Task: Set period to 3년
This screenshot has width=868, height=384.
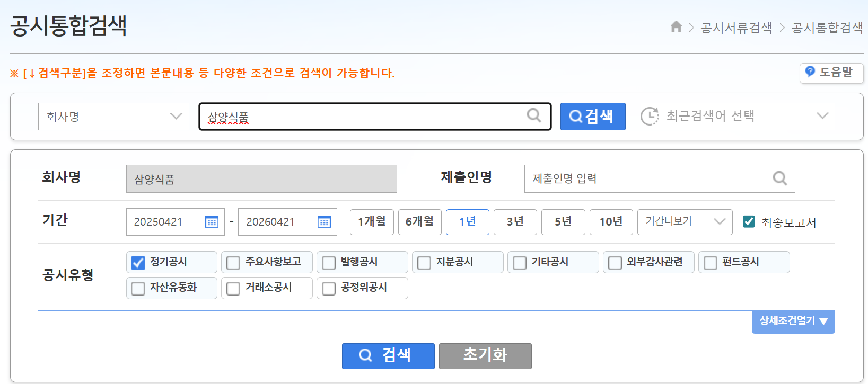Action: (x=515, y=222)
